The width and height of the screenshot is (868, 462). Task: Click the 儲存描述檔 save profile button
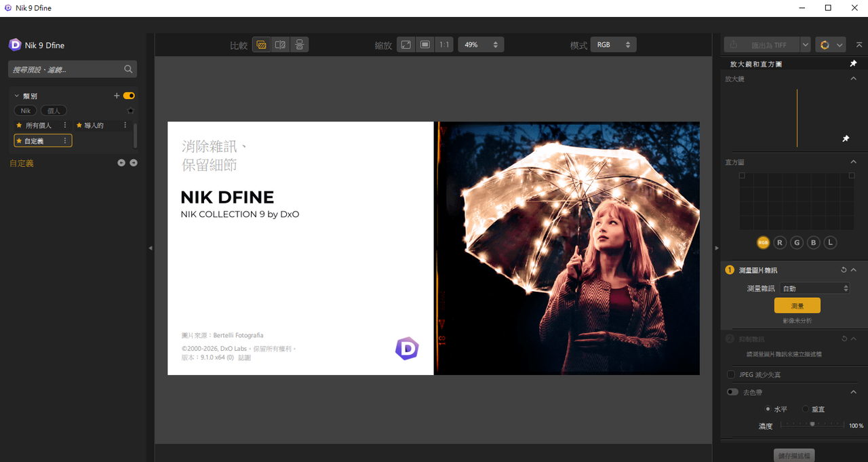click(793, 455)
